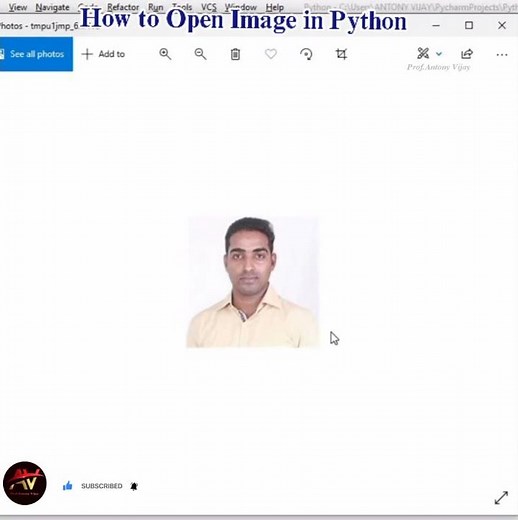518x520 pixels.
Task: Minimize the Photos window
Action: click(x=436, y=25)
